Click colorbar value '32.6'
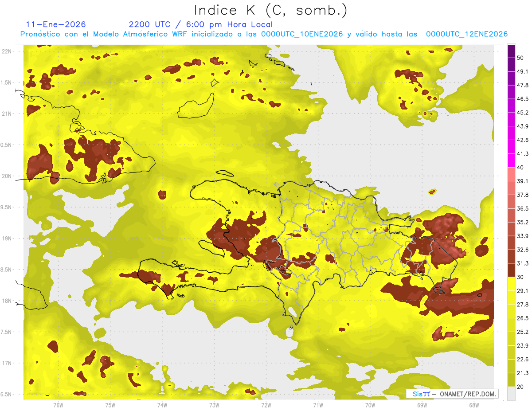This screenshot has height=411, width=532. tap(523, 250)
